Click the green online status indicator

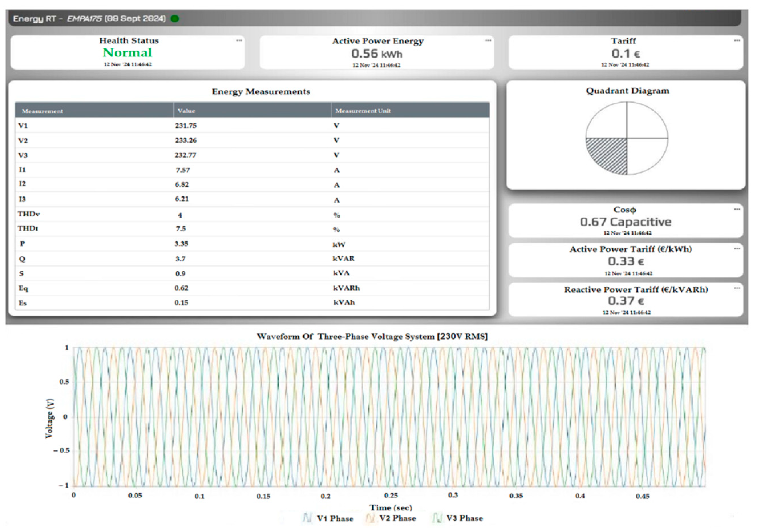tap(175, 19)
